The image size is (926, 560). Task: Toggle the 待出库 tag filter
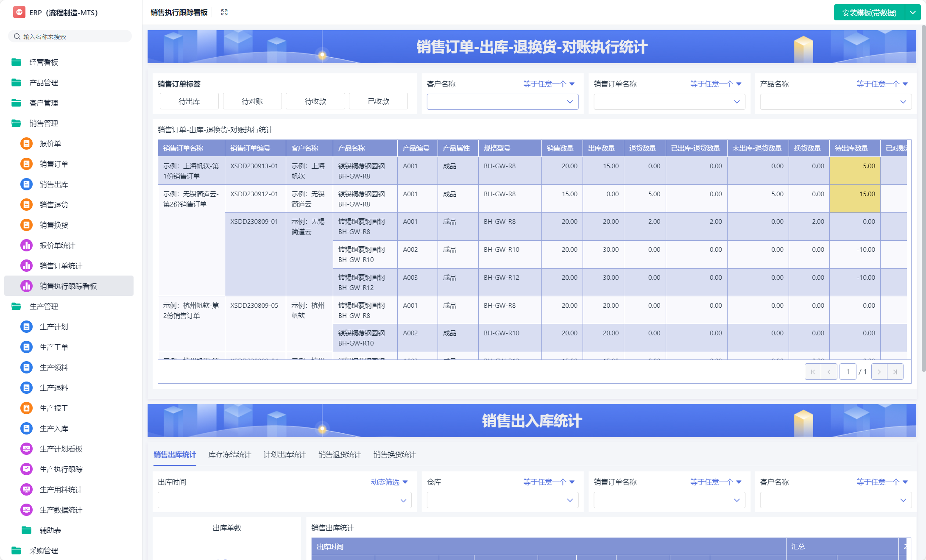189,101
